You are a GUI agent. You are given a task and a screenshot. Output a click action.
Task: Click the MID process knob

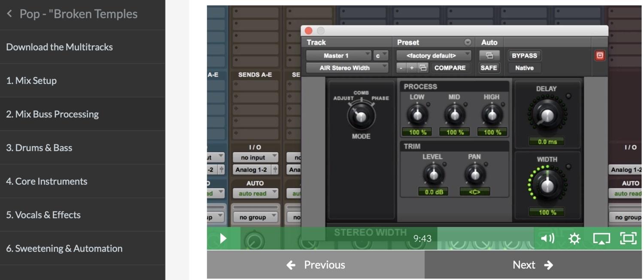pyautogui.click(x=454, y=115)
